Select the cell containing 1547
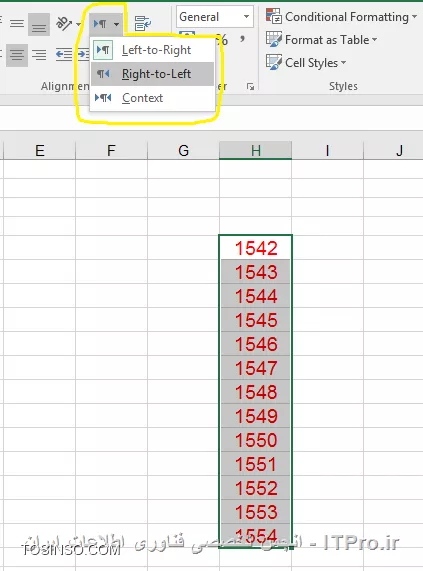Image resolution: width=423 pixels, height=571 pixels. 256,368
